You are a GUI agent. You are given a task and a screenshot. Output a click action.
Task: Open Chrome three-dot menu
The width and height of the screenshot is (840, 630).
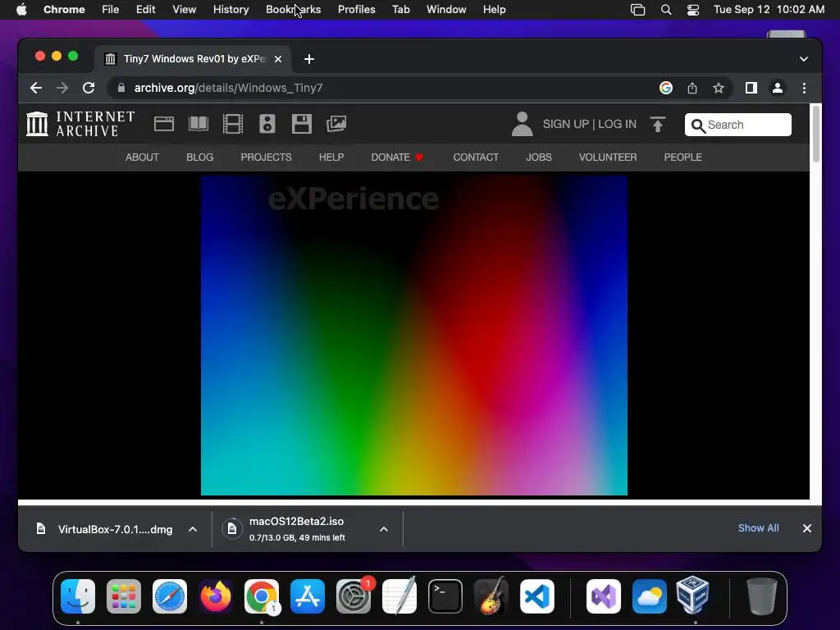tap(804, 88)
